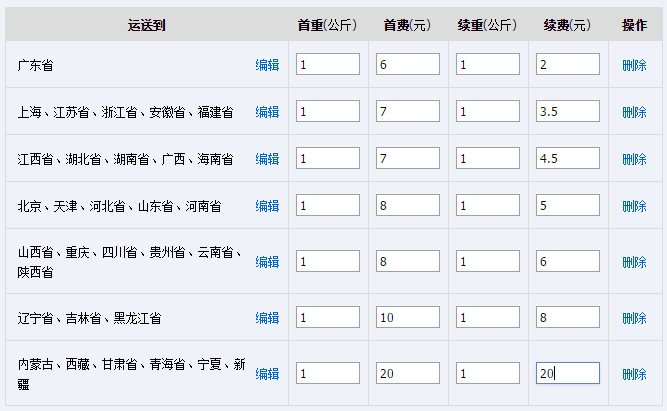The image size is (667, 411).
Task: Focus 首费 field for 广东省
Action: point(408,64)
